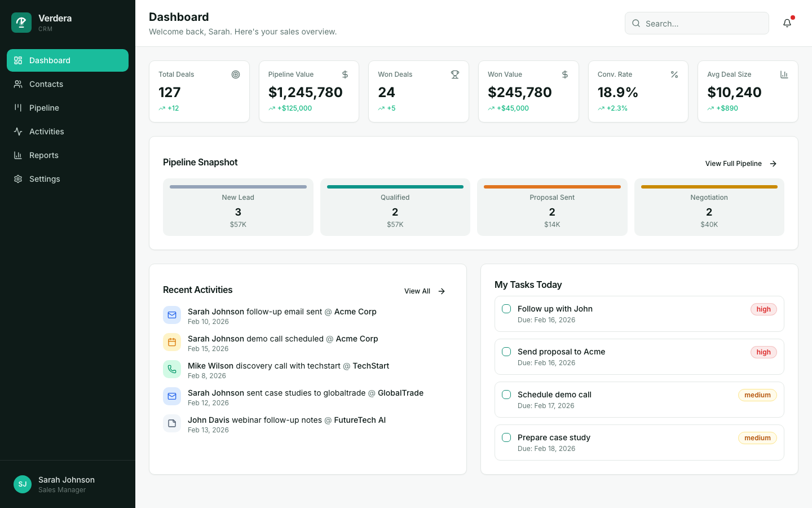The width and height of the screenshot is (812, 508).
Task: Open the Activities page
Action: pos(68,132)
